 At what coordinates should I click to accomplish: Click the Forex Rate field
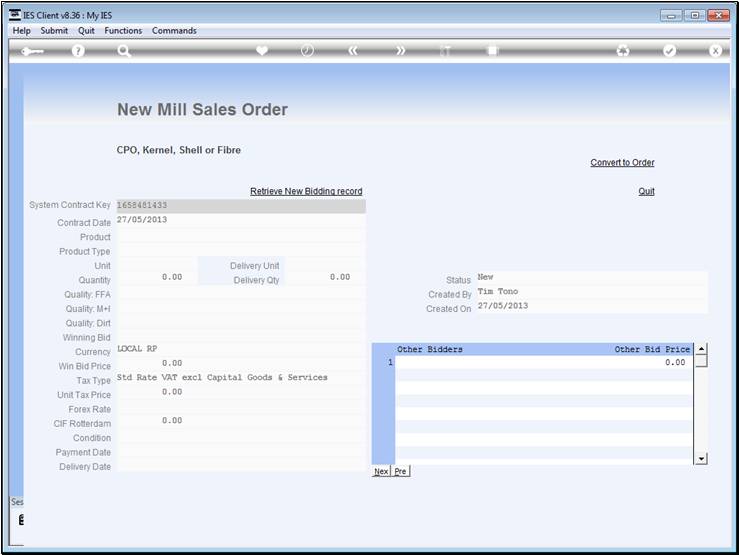(x=241, y=407)
